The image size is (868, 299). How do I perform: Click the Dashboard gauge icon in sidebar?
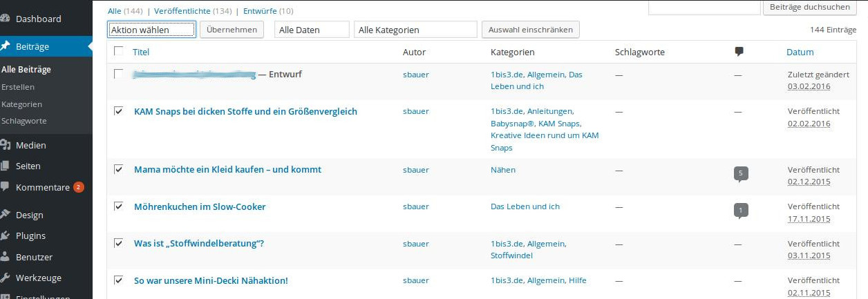click(6, 19)
